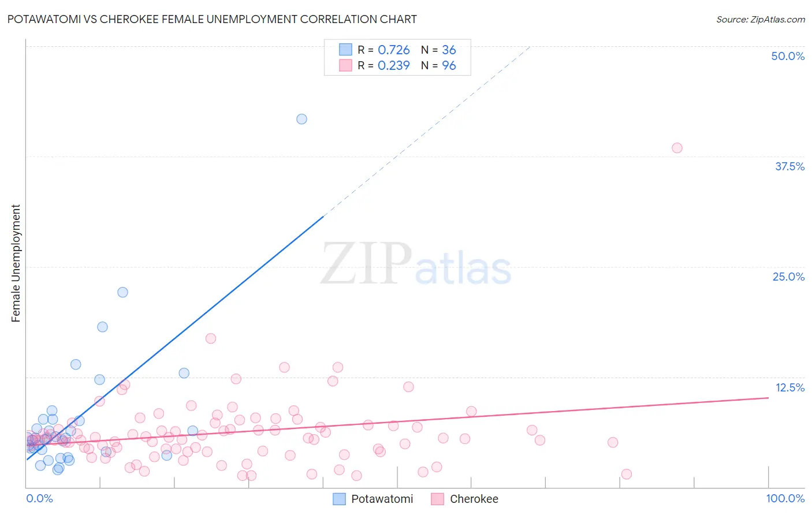Image resolution: width=812 pixels, height=515 pixels.
Task: Click the 50.0% y-axis label
Action: [x=788, y=56]
